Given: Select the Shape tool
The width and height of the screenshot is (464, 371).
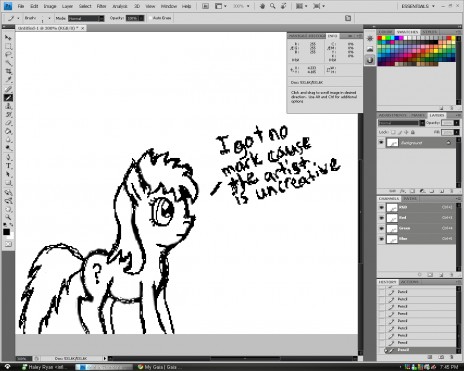Looking at the screenshot, I should [x=8, y=183].
